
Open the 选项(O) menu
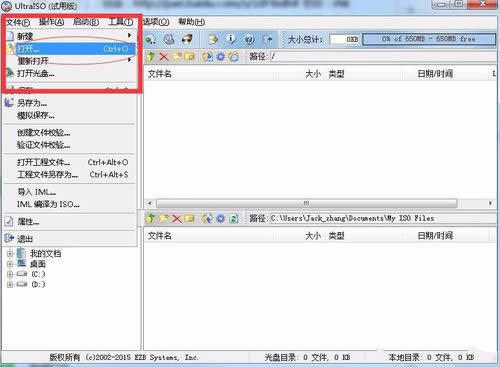click(156, 22)
